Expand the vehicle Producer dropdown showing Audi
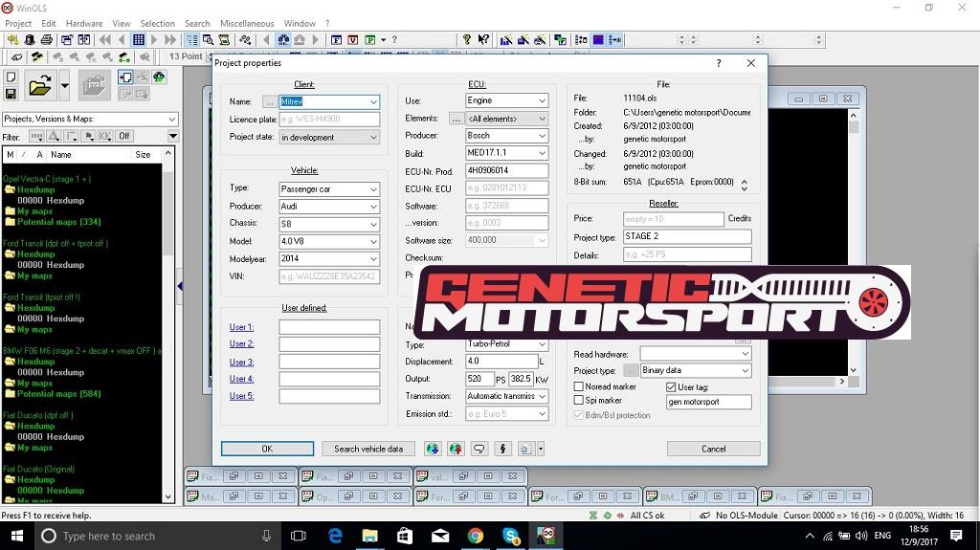The width and height of the screenshot is (980, 550). [x=329, y=207]
